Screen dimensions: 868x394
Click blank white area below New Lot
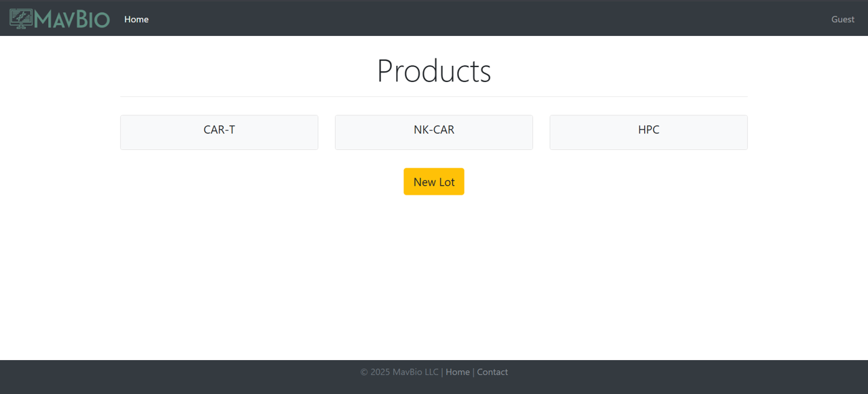[434, 278]
